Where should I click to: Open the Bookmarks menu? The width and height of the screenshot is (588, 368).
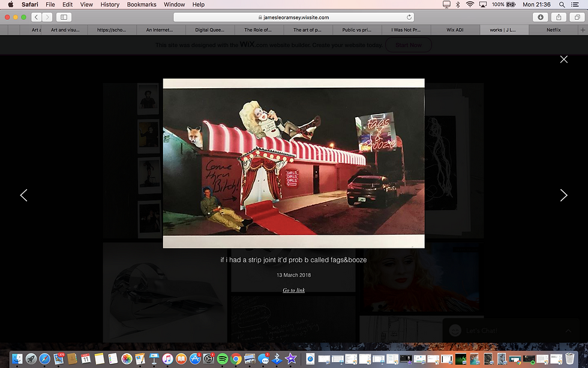pyautogui.click(x=142, y=4)
